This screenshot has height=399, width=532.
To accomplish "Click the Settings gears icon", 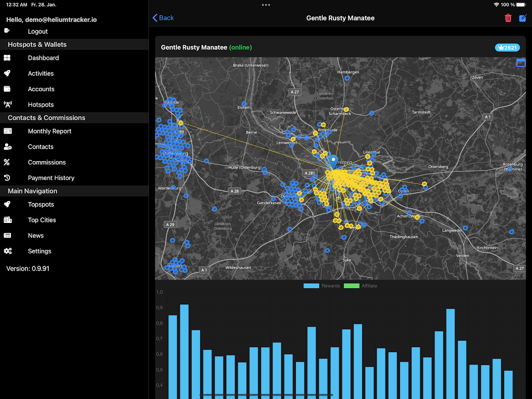I will point(7,251).
